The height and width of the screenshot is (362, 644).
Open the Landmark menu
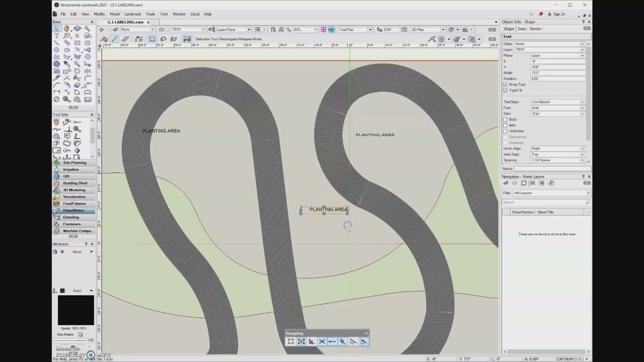click(x=133, y=14)
